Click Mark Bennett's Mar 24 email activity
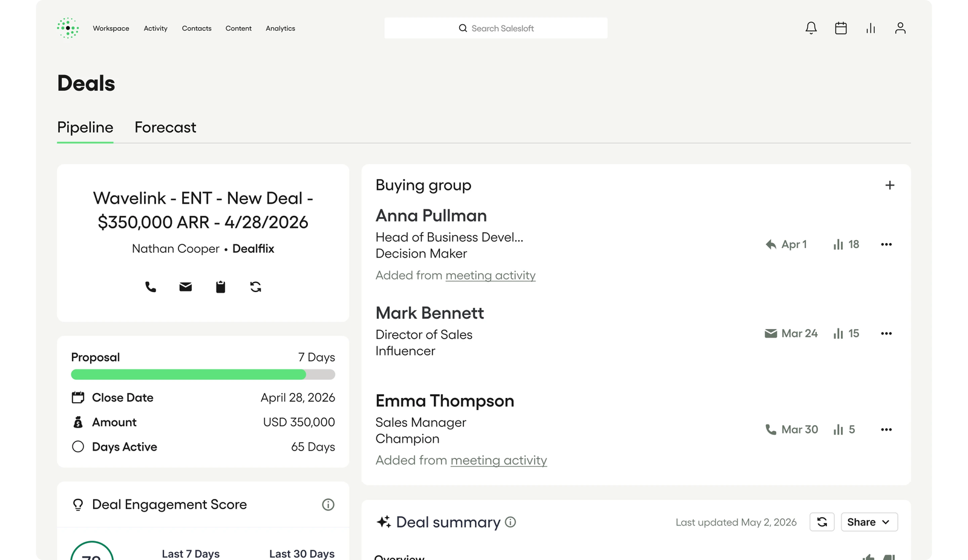The height and width of the screenshot is (560, 968). [791, 333]
